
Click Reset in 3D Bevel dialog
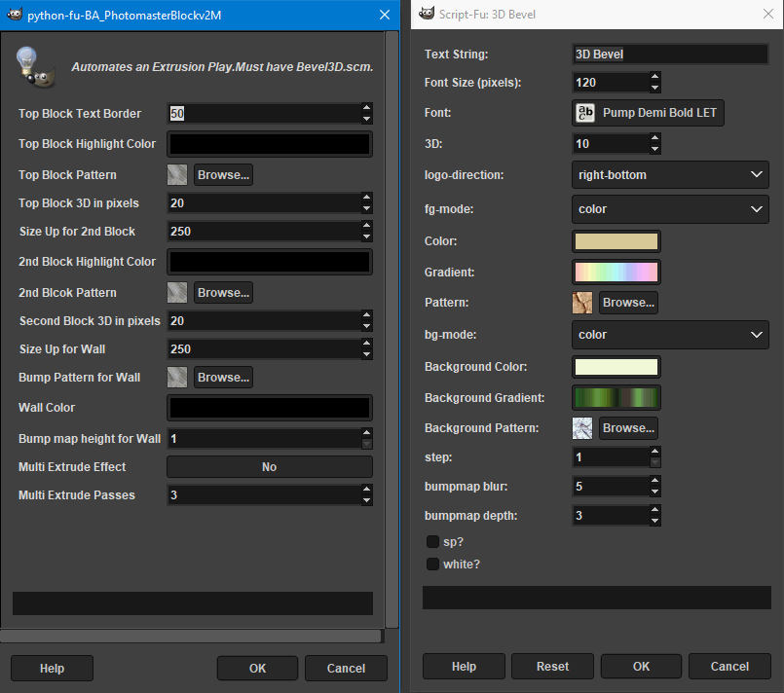[552, 666]
